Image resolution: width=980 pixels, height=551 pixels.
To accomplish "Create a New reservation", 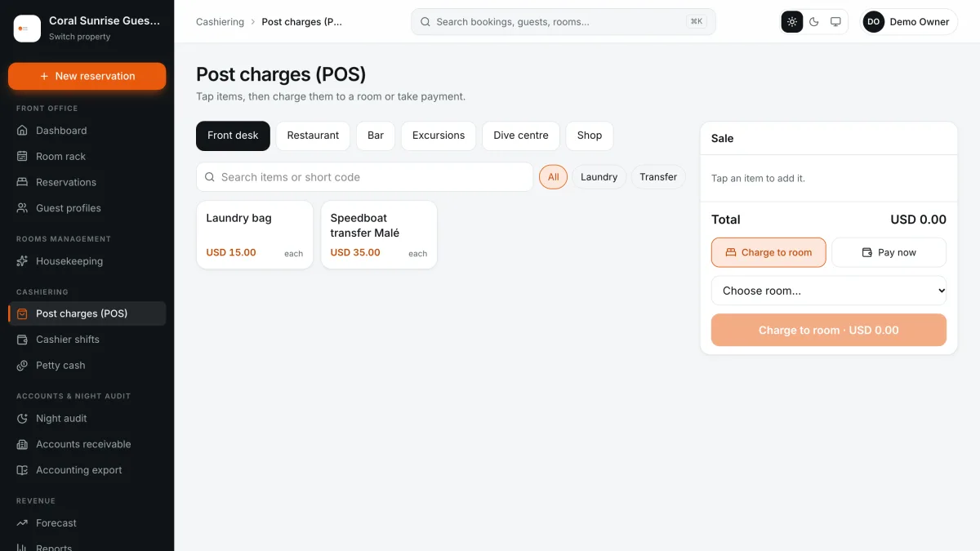I will (x=87, y=76).
